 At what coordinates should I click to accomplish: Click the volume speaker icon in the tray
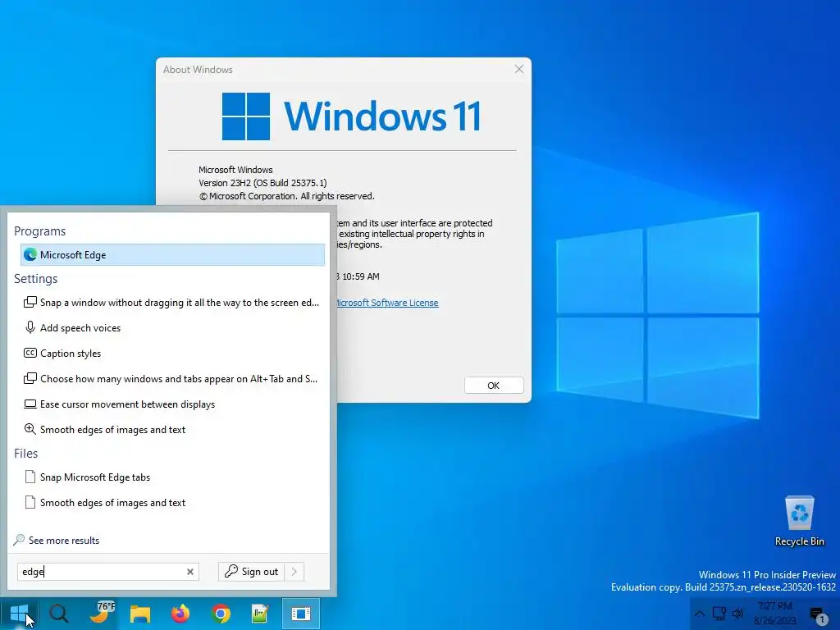[x=738, y=614]
